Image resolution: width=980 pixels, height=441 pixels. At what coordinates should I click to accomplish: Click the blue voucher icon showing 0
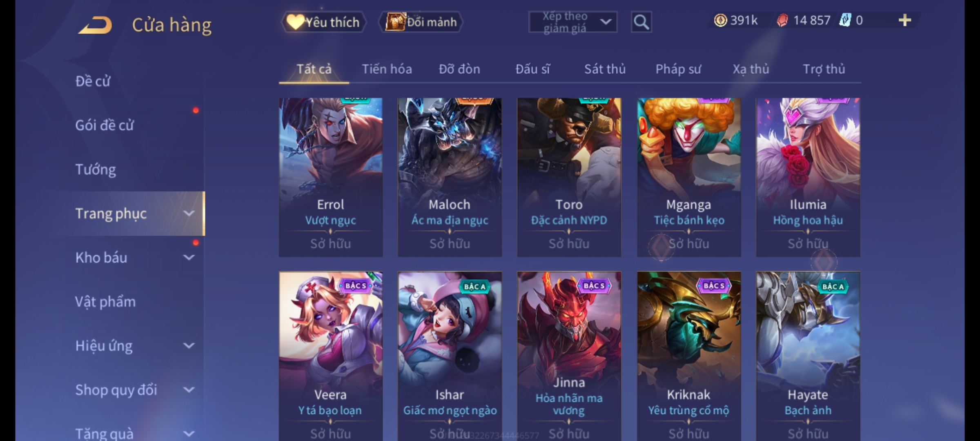click(x=844, y=20)
